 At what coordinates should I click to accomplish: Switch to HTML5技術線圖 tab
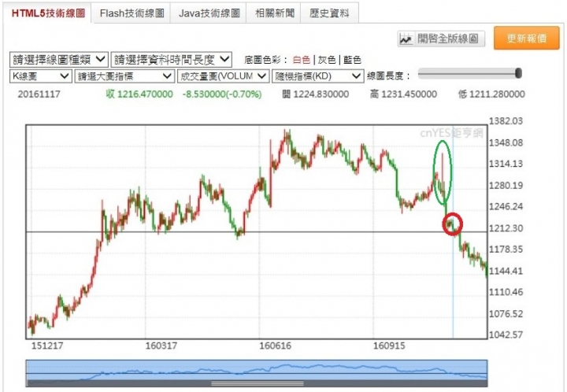[x=48, y=13]
